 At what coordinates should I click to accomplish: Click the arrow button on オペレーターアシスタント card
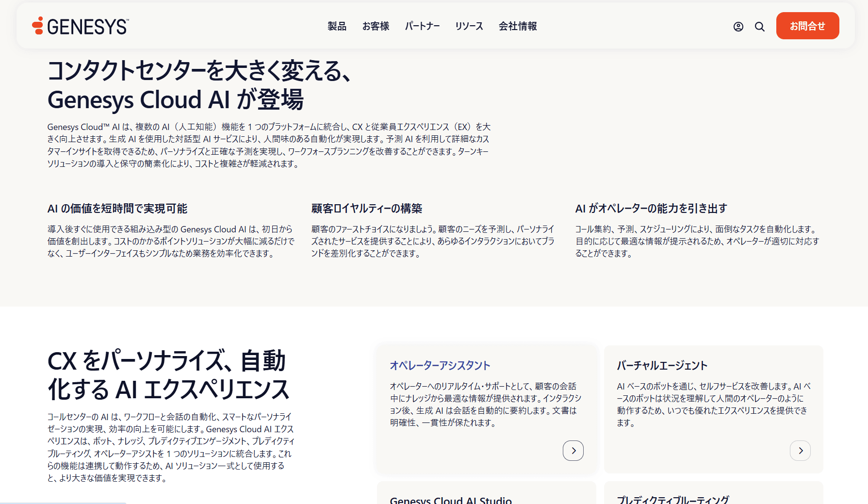[573, 451]
